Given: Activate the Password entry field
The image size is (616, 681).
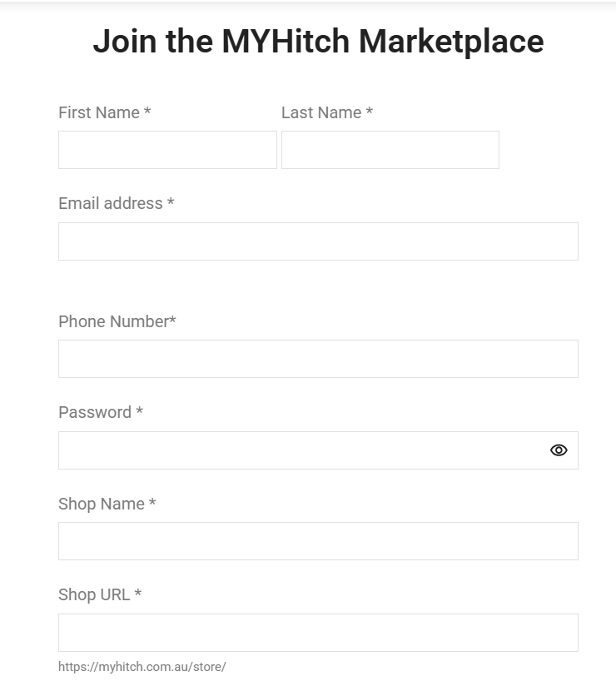Looking at the screenshot, I should (291, 450).
